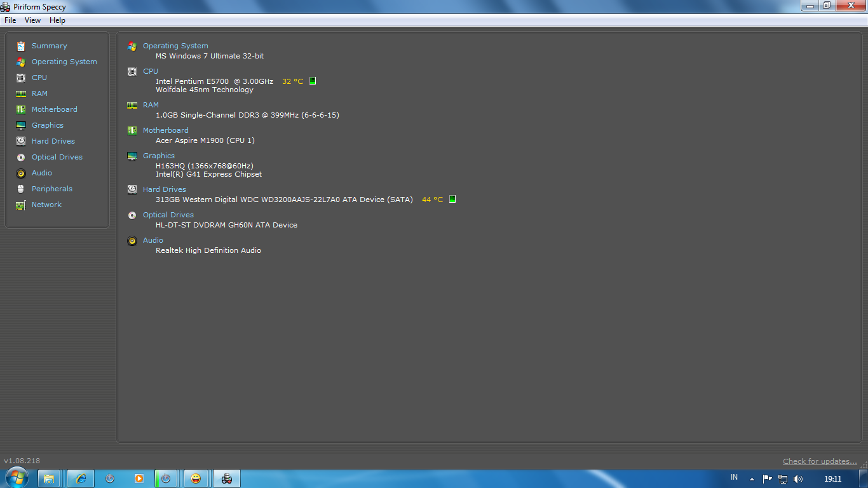
Task: Open Windows Explorer from the taskbar
Action: coord(49,478)
